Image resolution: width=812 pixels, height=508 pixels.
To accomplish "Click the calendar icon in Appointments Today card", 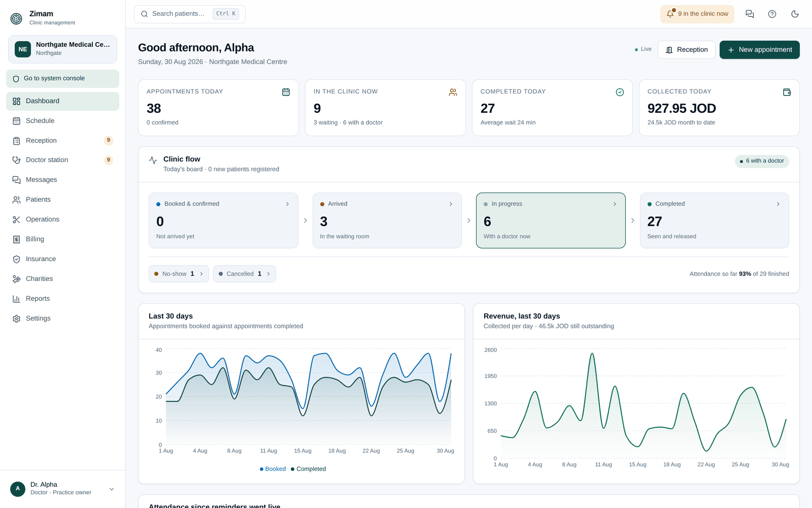I will [x=286, y=92].
